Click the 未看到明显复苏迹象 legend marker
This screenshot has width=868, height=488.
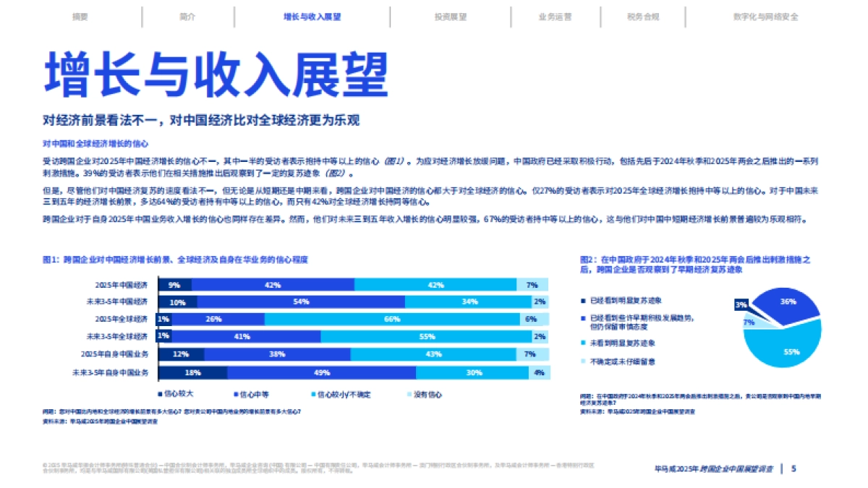point(582,341)
